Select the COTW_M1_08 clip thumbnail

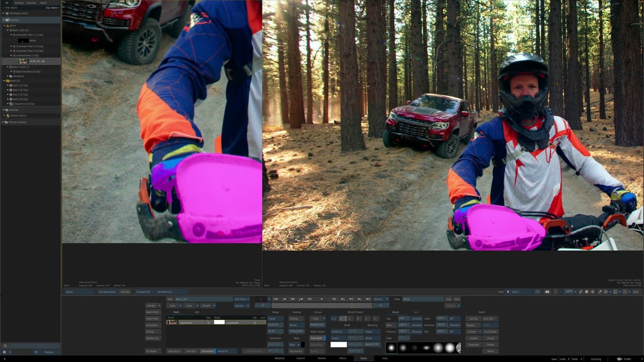pyautogui.click(x=23, y=61)
